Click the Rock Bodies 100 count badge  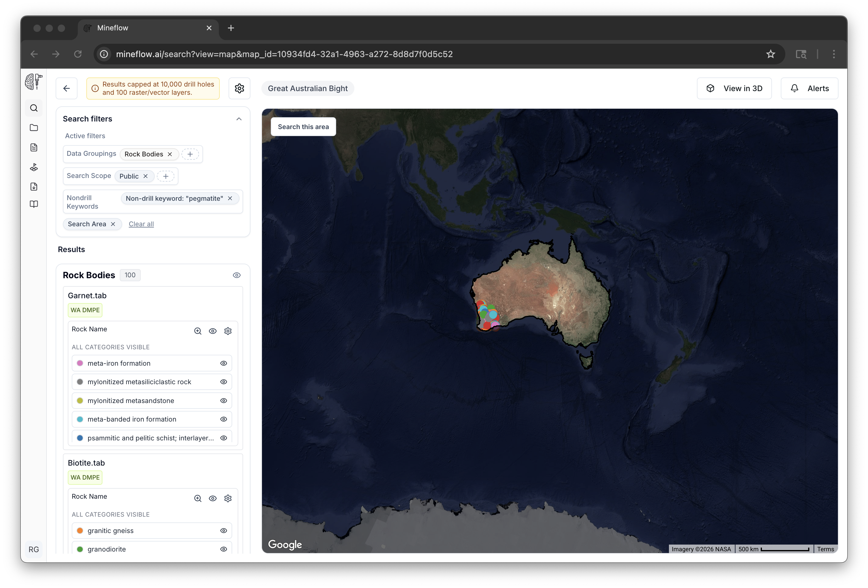(x=130, y=275)
